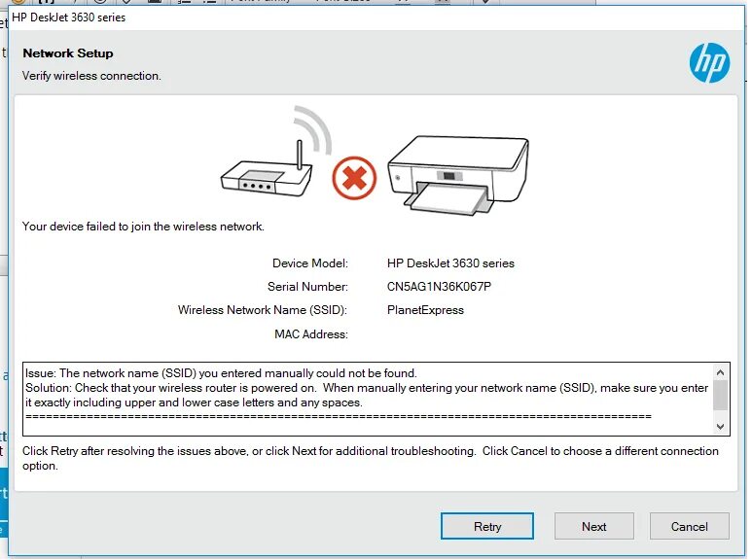Screen dimensions: 752x560
Task: Click Next for additional troubleshooting
Action: tap(593, 526)
